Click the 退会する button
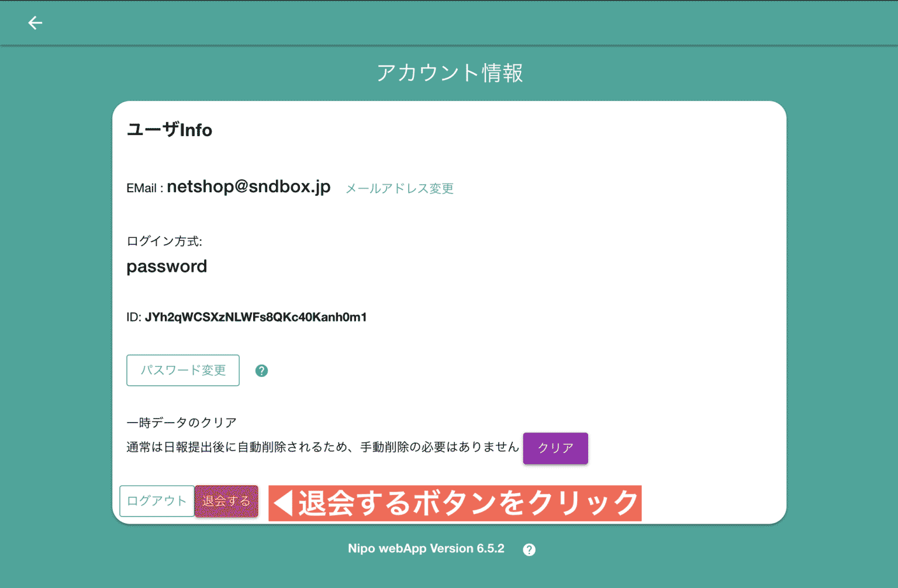 pos(226,501)
